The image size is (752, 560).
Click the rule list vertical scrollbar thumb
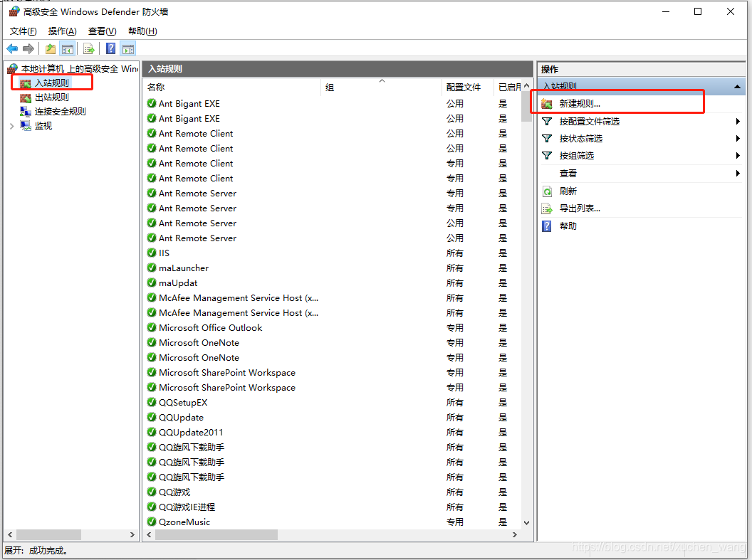[x=526, y=107]
